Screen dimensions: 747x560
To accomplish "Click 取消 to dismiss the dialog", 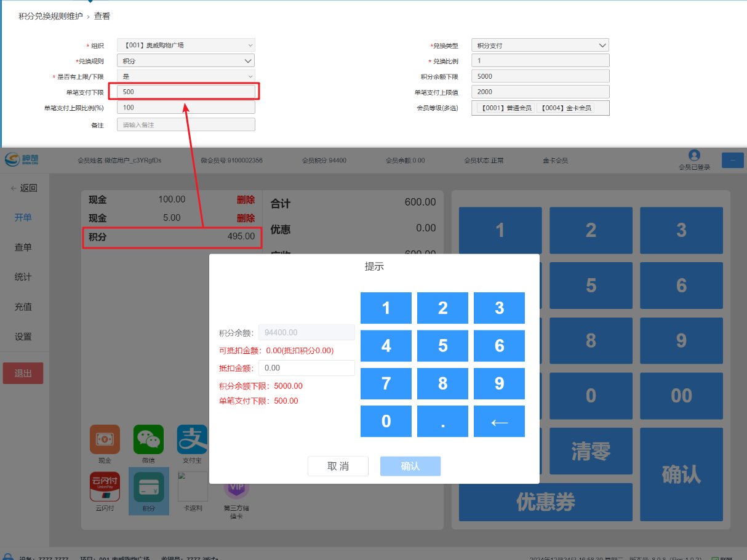I will click(338, 466).
